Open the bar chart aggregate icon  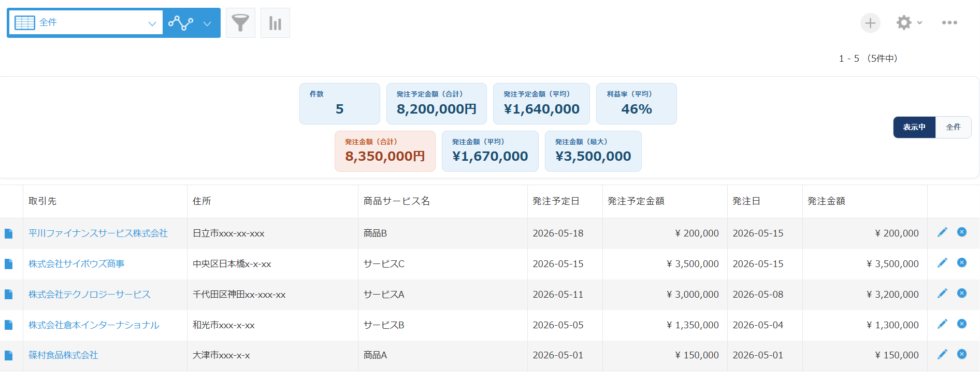(275, 23)
